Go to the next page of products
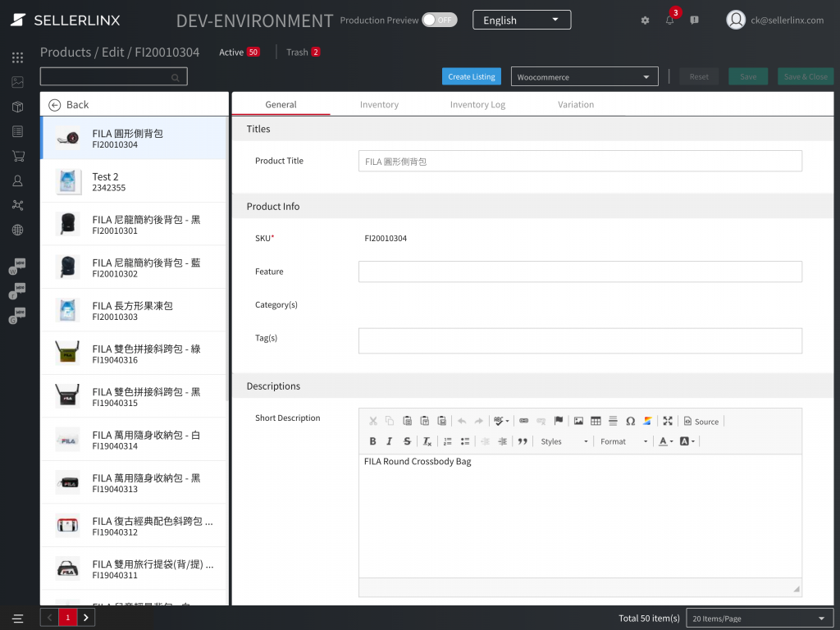 pyautogui.click(x=85, y=618)
